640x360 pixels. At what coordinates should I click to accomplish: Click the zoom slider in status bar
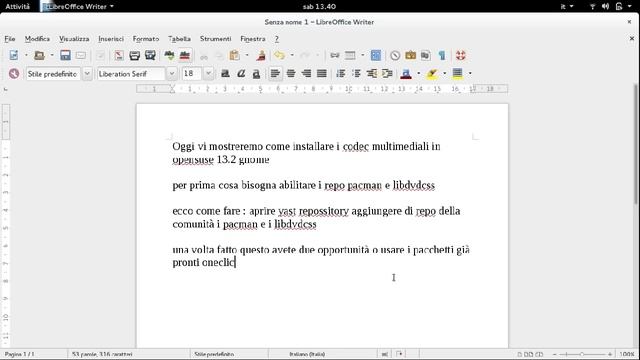582,354
